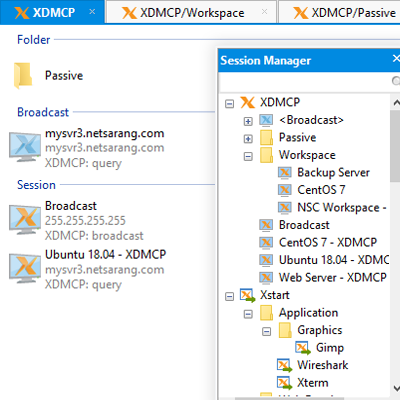Click the Session Manager vertical scrollbar thumb

pyautogui.click(x=395, y=146)
